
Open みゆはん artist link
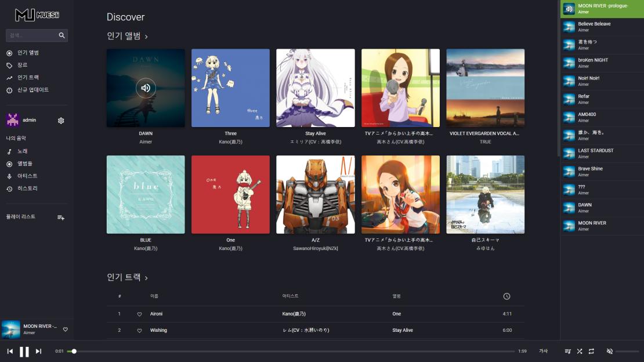(x=486, y=249)
